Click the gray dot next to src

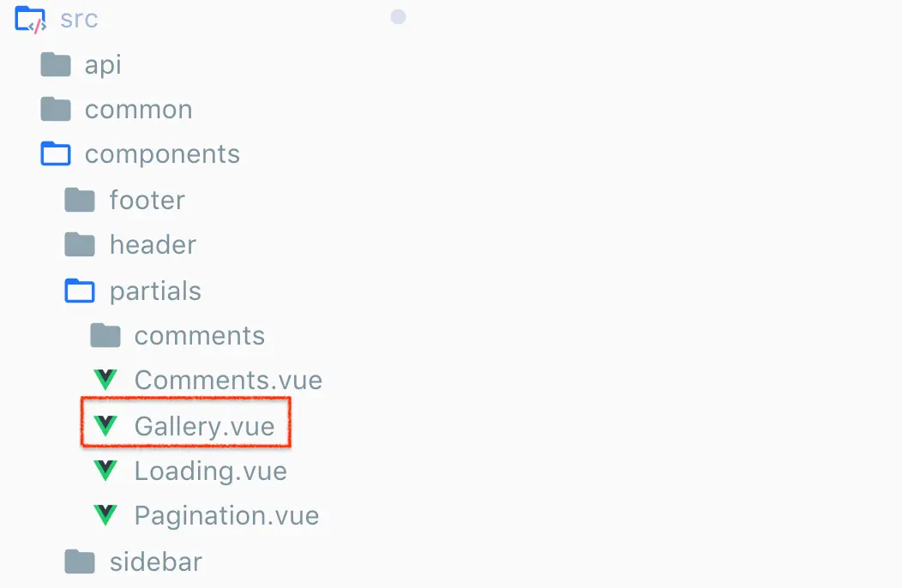(x=398, y=16)
